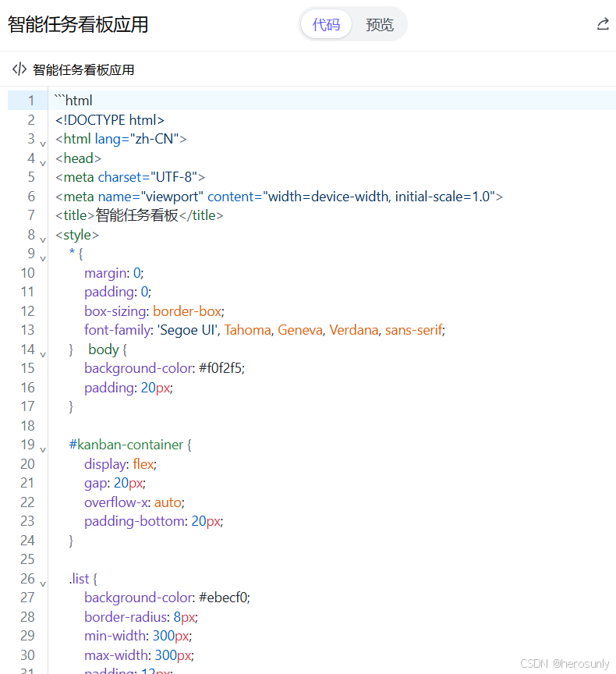Click the share arrow icon
Image resolution: width=616 pixels, height=674 pixels.
[603, 24]
